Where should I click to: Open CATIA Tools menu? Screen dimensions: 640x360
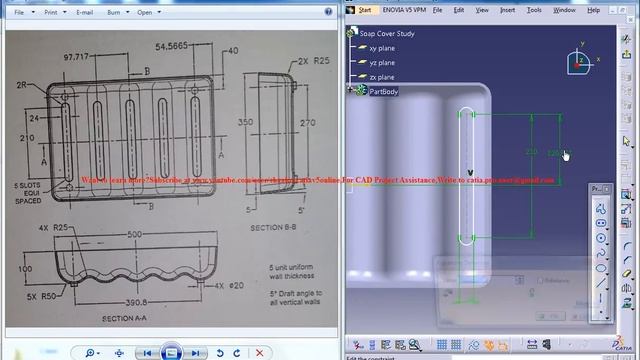point(534,10)
